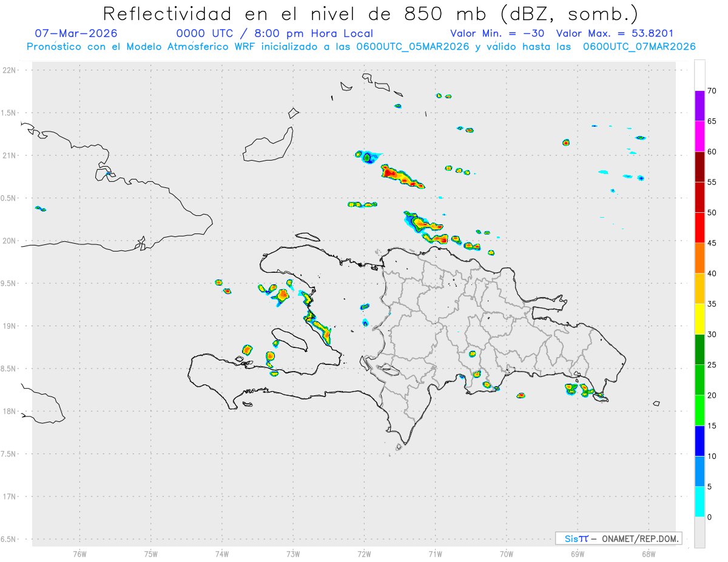Select the dark red 50–55 dBZ swatch
Viewport: 728px width, 562px height.
pyautogui.click(x=699, y=197)
